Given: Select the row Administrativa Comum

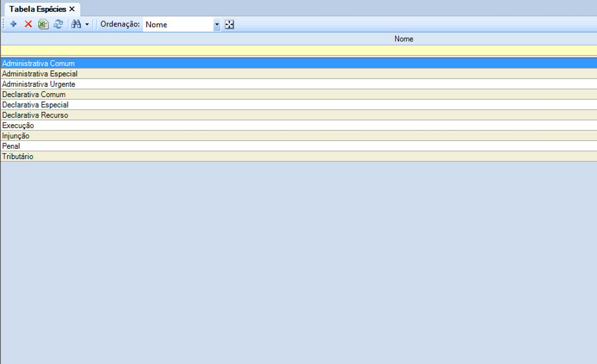Looking at the screenshot, I should click(299, 63).
